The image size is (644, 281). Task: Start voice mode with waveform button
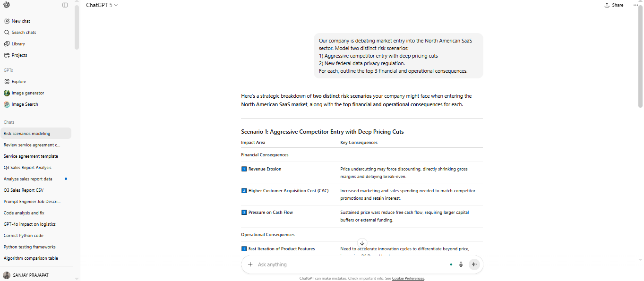(x=474, y=264)
